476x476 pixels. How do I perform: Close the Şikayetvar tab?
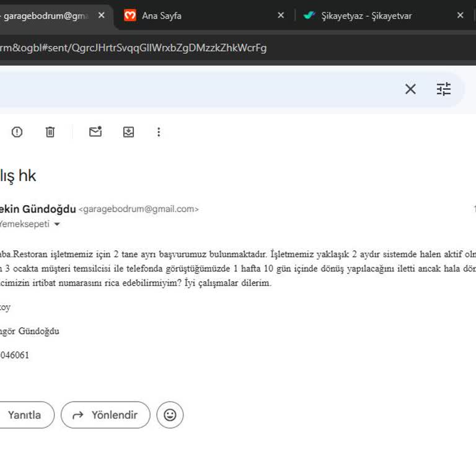[x=461, y=15]
